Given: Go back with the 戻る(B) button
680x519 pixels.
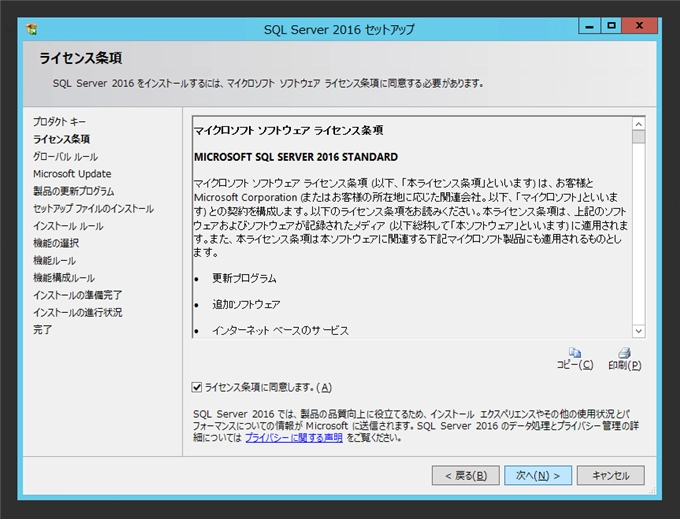Looking at the screenshot, I should click(466, 476).
